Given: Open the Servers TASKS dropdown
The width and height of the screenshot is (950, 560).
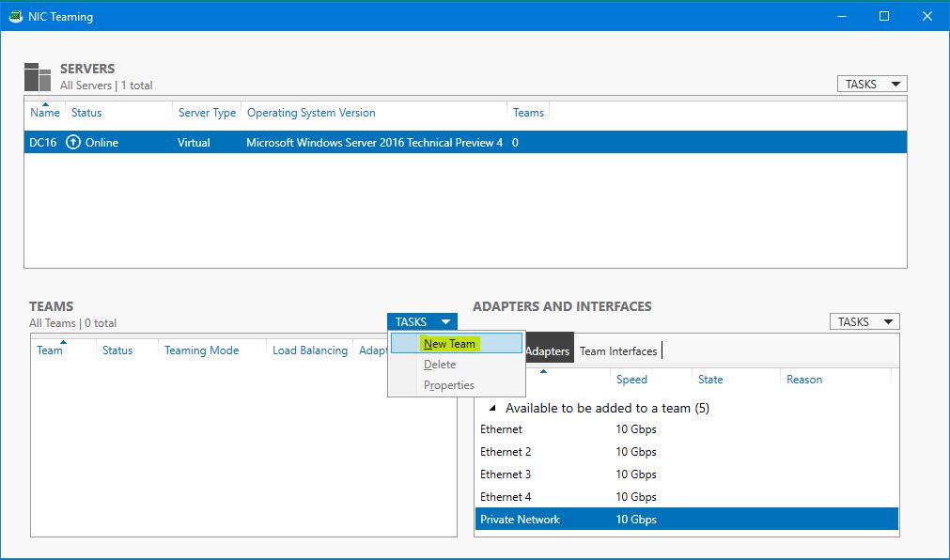Looking at the screenshot, I should (x=872, y=85).
